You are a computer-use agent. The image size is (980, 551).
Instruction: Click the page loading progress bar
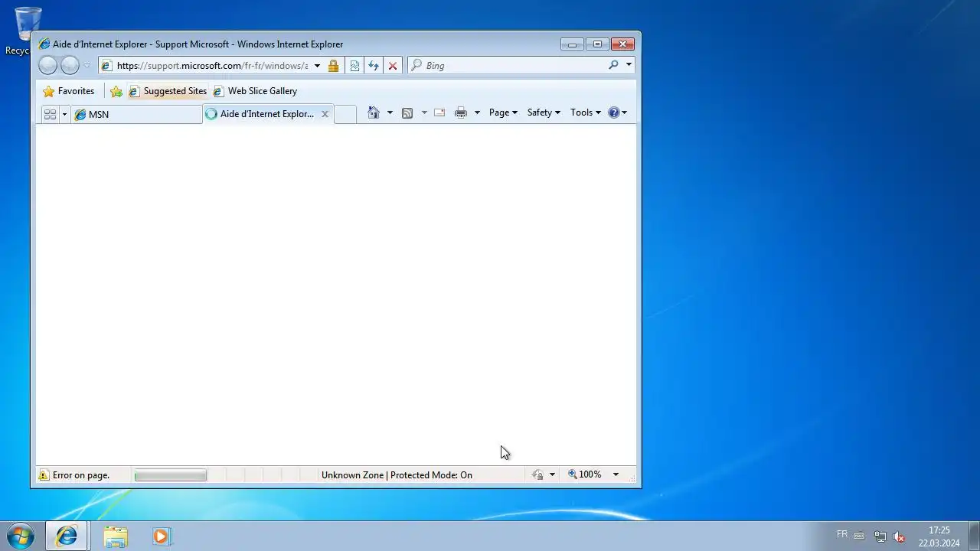[171, 475]
